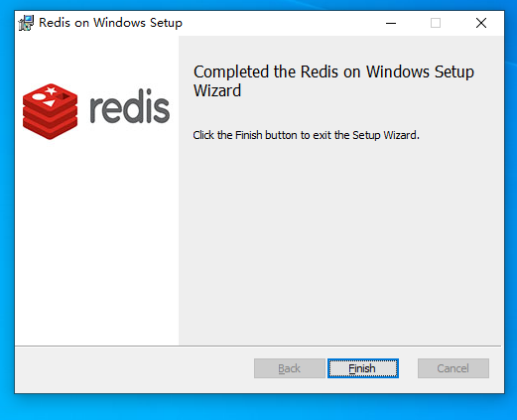The width and height of the screenshot is (517, 420).
Task: Click the white triangle on Redis cube
Action: click(x=50, y=104)
